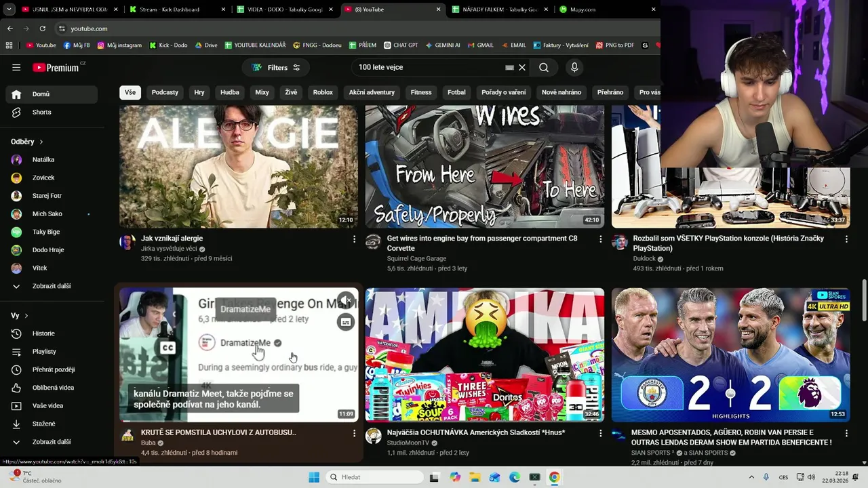Toggle subtitles icon on Buba video preview

346,323
